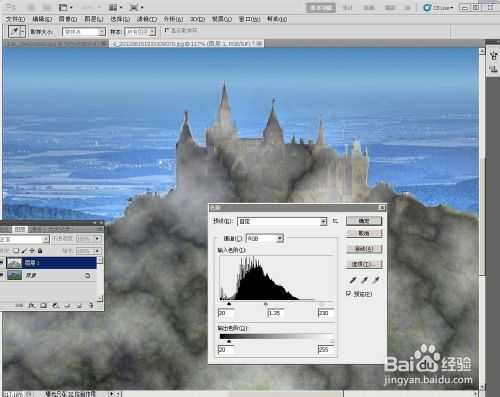The image size is (500, 397).
Task: Open the Preset dropdown in Levels
Action: (282, 221)
